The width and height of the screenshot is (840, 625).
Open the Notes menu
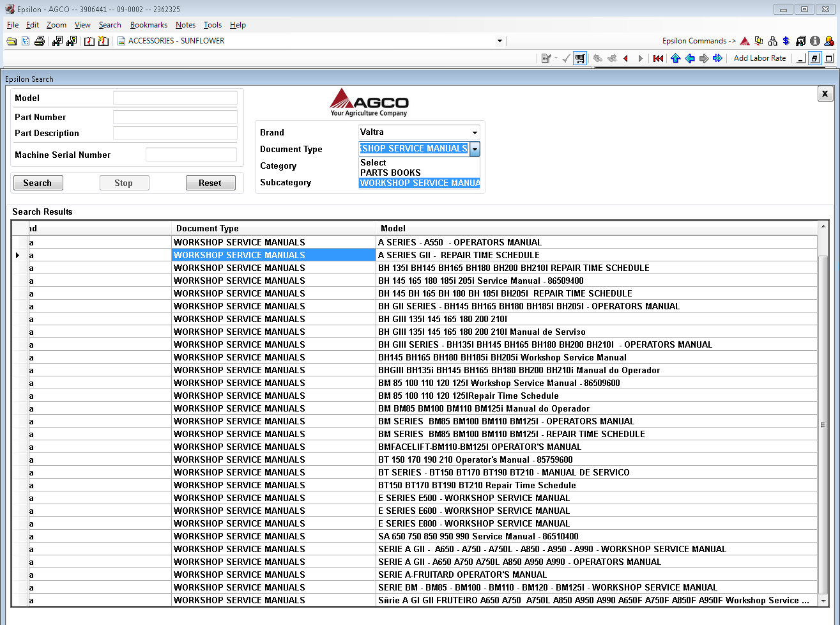click(185, 25)
